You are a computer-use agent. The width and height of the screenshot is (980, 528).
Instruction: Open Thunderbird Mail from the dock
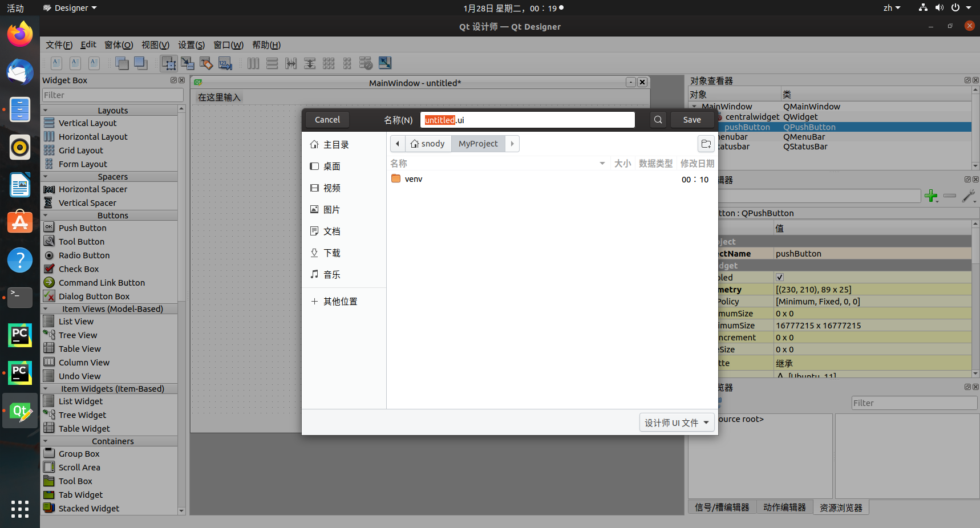20,72
